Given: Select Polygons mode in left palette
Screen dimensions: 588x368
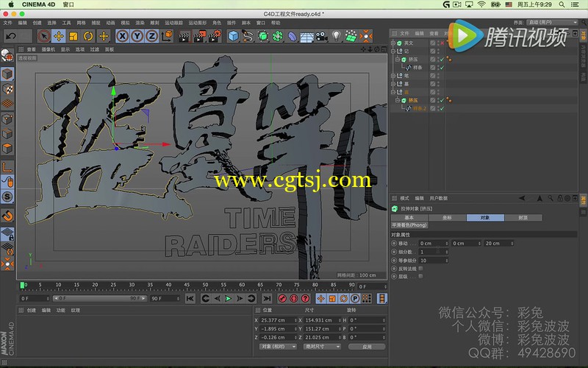Looking at the screenshot, I should pos(7,148).
